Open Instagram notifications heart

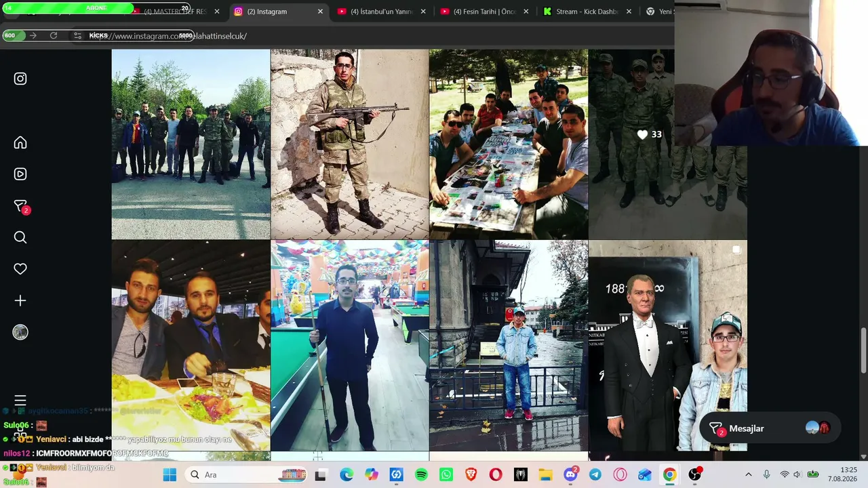(20, 269)
